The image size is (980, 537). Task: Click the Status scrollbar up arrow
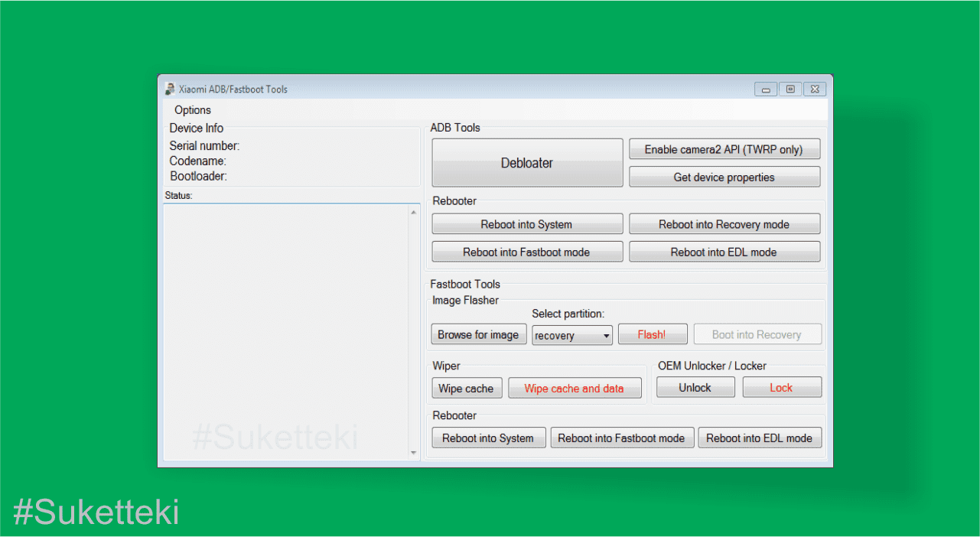click(414, 211)
